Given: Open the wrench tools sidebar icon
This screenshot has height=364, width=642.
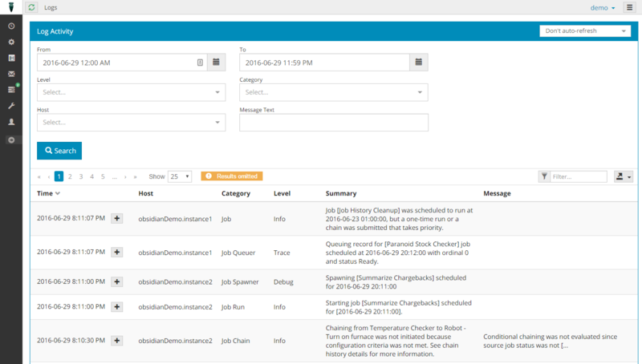Looking at the screenshot, I should [11, 106].
